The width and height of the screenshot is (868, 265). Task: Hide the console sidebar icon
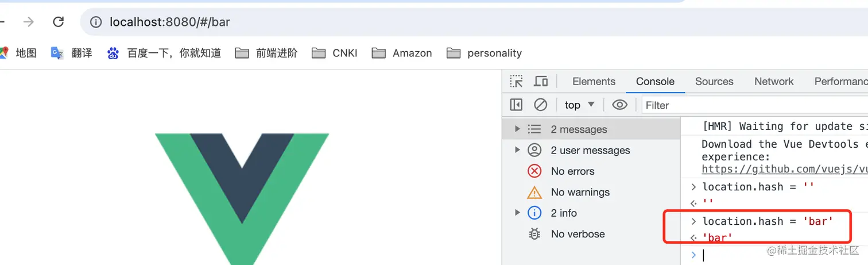coord(516,105)
